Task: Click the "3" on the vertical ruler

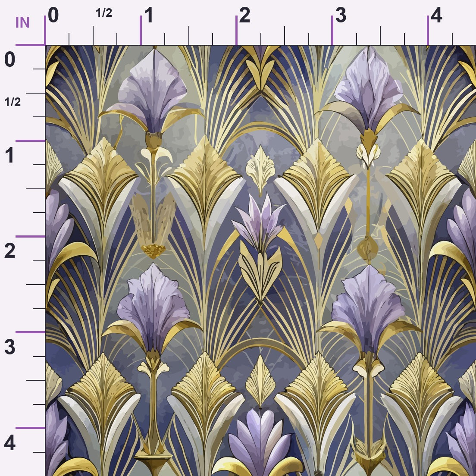Action: coord(10,347)
